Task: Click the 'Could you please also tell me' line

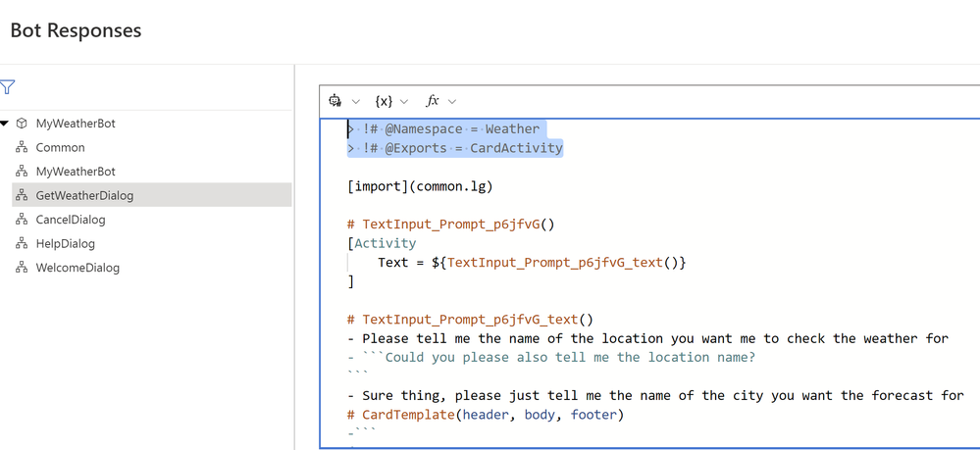Action: click(552, 358)
